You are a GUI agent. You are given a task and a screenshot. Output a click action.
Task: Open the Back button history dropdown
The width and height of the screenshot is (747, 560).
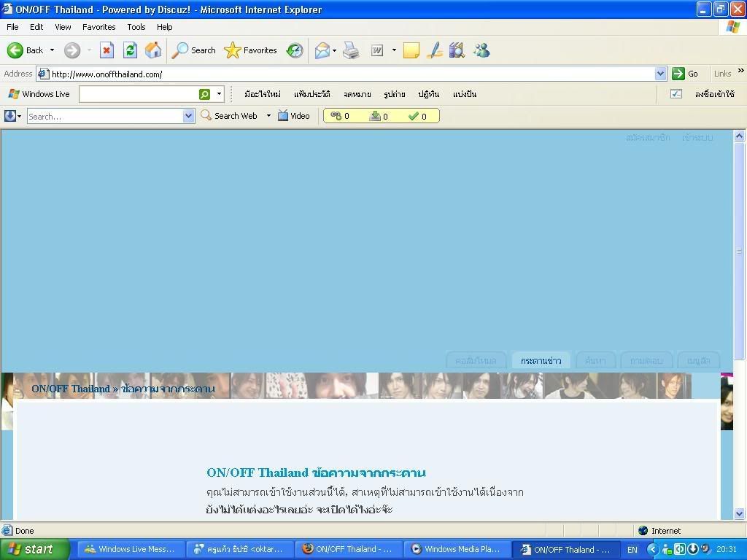coord(52,50)
